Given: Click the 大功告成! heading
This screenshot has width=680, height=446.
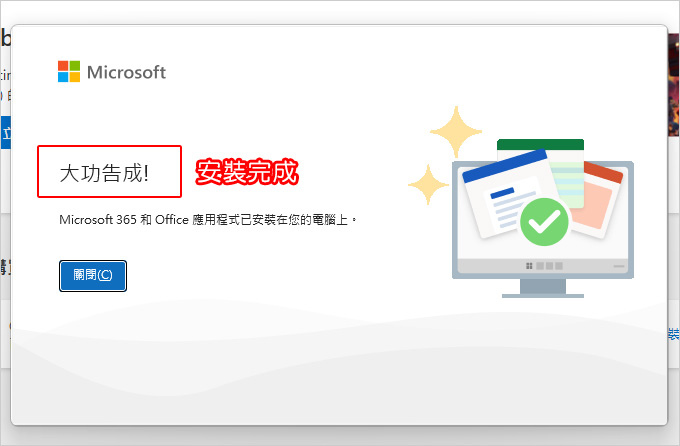Looking at the screenshot, I should [x=104, y=173].
